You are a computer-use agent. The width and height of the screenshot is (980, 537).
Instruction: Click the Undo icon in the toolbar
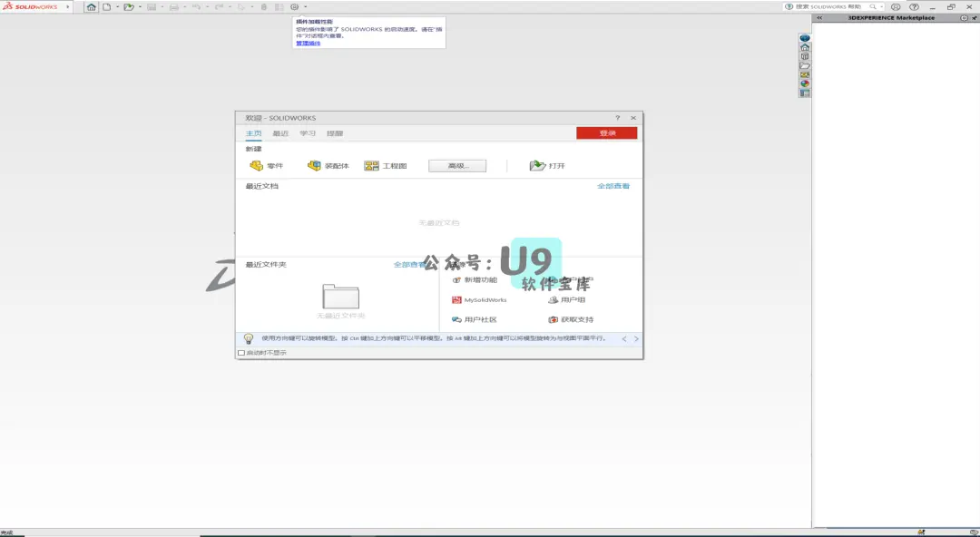click(196, 7)
